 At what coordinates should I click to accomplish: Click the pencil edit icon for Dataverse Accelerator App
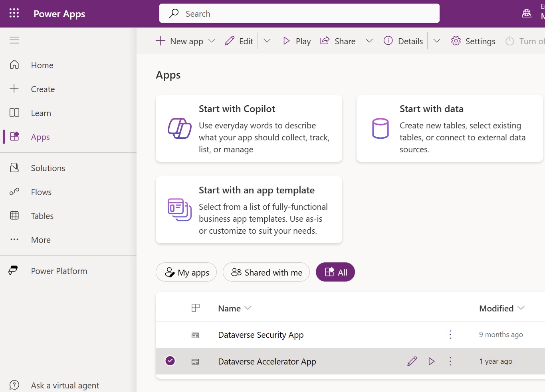coord(412,361)
